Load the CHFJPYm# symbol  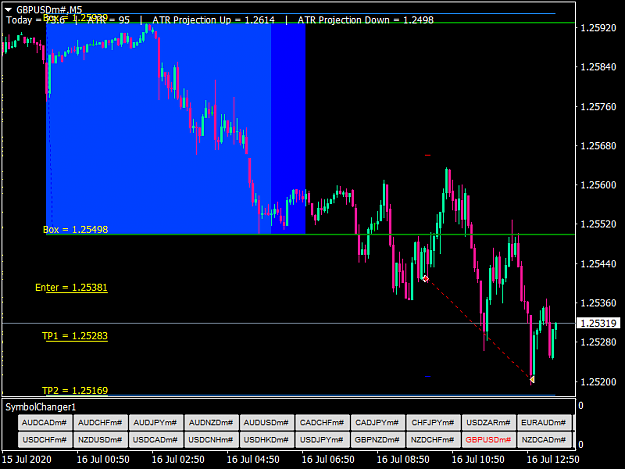432,422
